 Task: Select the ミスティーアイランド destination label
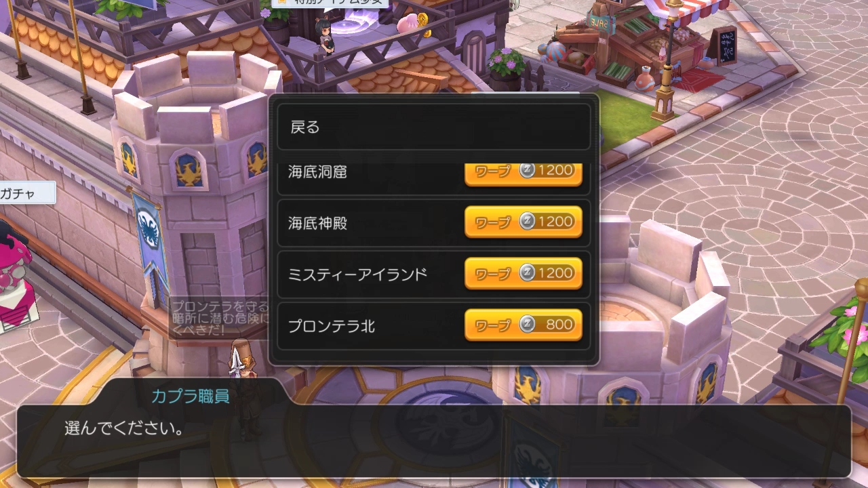(x=357, y=274)
